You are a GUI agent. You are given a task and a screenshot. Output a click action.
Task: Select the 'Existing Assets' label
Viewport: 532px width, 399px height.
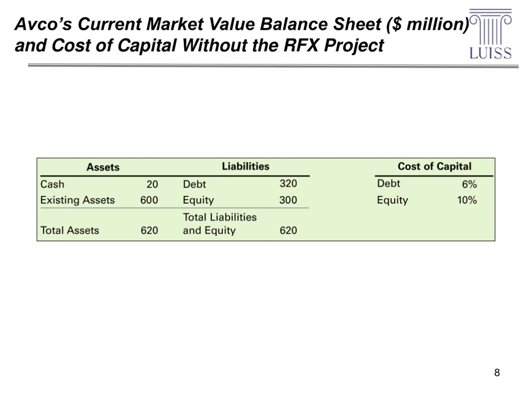point(78,200)
